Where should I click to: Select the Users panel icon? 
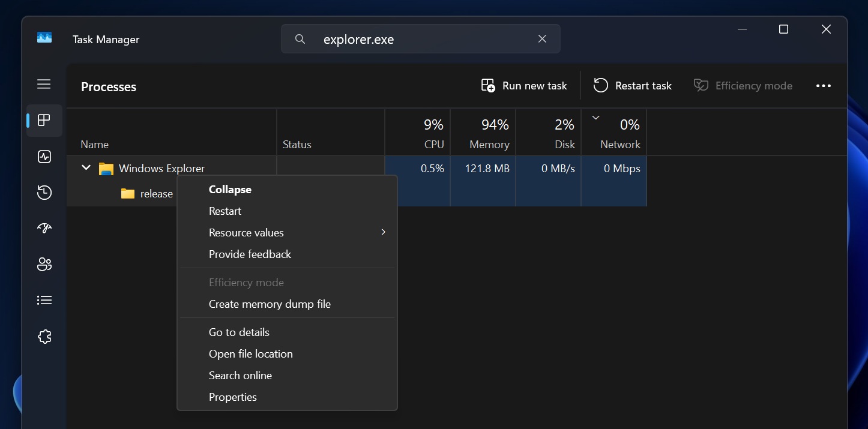(44, 264)
